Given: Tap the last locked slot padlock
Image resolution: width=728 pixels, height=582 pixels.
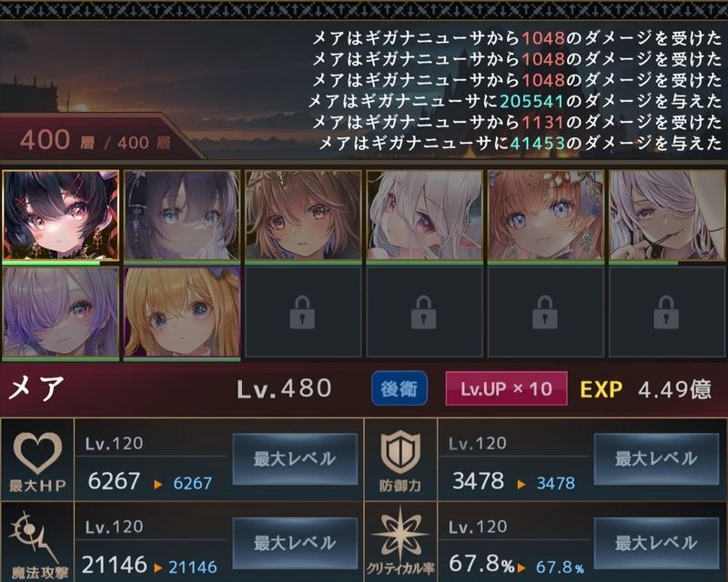Looking at the screenshot, I should pos(666,312).
